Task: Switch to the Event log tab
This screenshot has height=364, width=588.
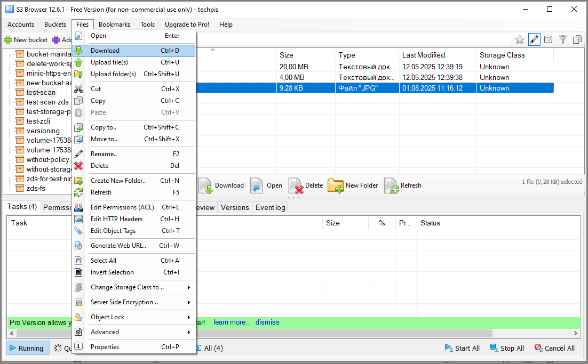Action: coord(271,207)
